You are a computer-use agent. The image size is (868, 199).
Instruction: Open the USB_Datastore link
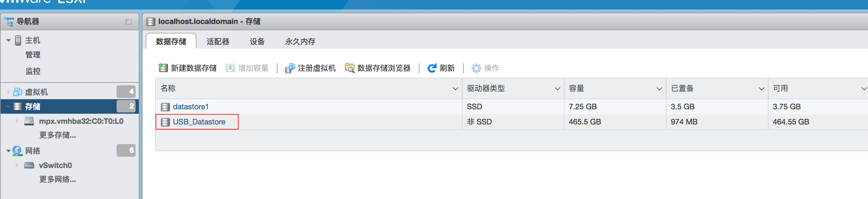[199, 122]
